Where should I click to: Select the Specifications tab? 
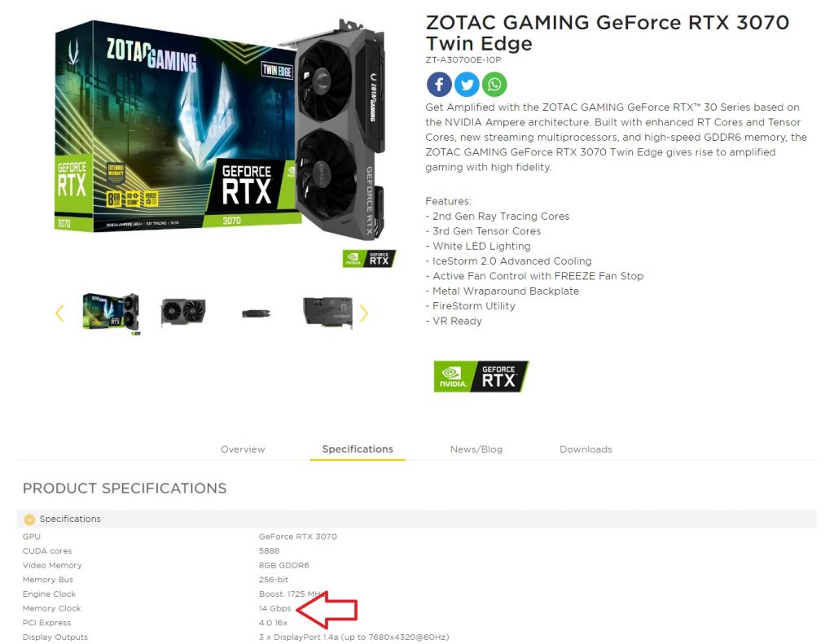point(358,449)
